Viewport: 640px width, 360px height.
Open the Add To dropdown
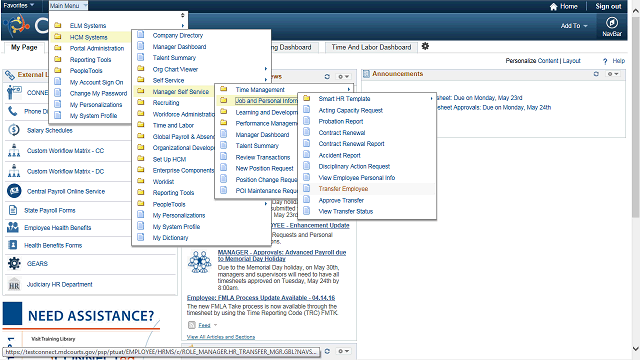[x=573, y=26]
